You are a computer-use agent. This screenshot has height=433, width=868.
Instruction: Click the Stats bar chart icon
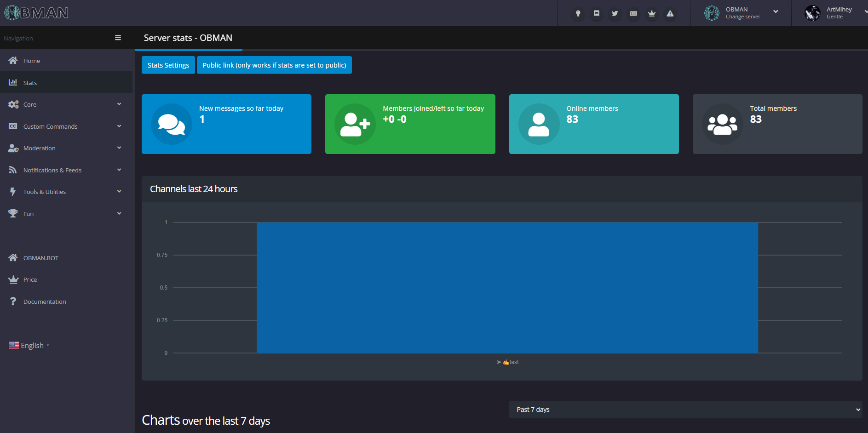[x=13, y=82]
